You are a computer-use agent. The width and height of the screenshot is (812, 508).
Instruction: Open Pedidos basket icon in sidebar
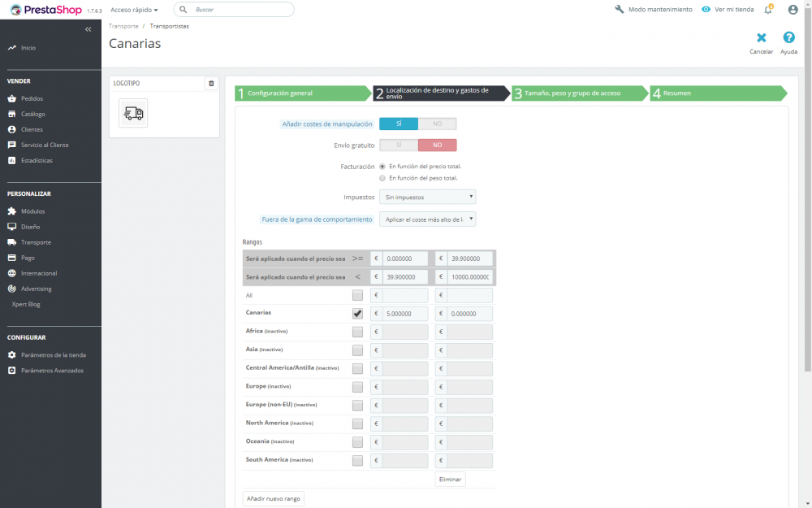[11, 98]
